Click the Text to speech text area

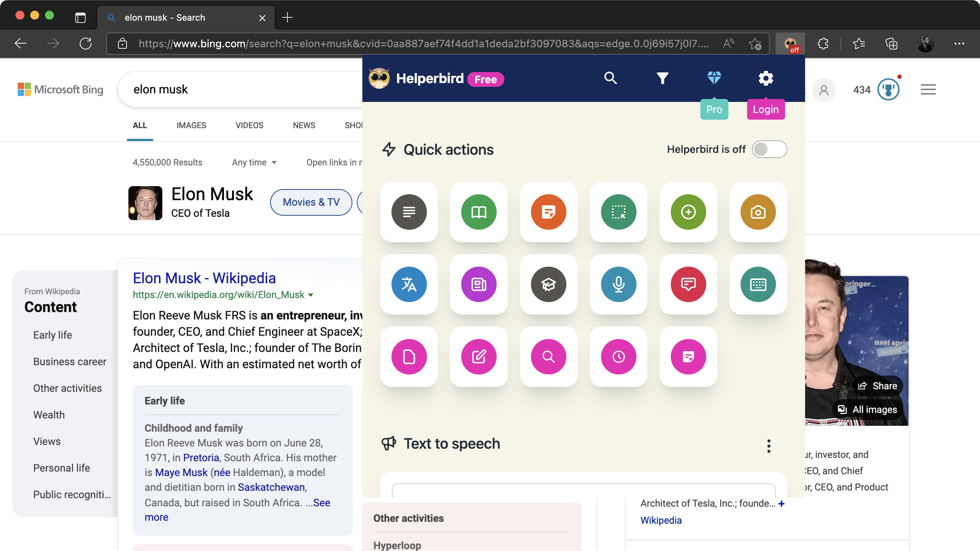[583, 490]
